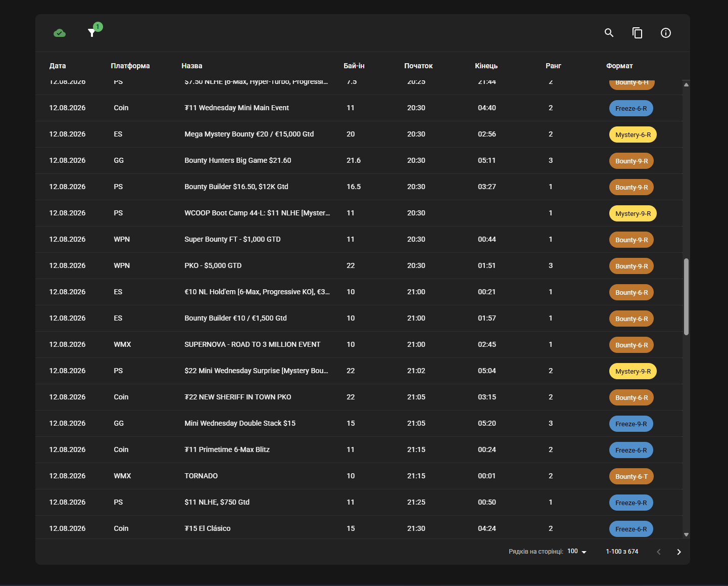The width and height of the screenshot is (728, 586).
Task: Sort by the Формат column header
Action: [x=619, y=66]
